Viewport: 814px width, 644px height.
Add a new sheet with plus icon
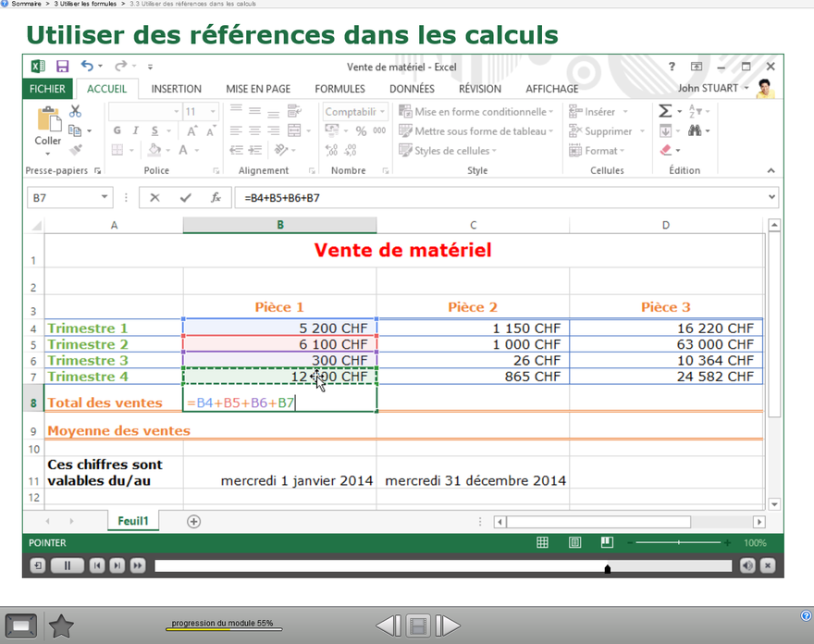pyautogui.click(x=193, y=521)
